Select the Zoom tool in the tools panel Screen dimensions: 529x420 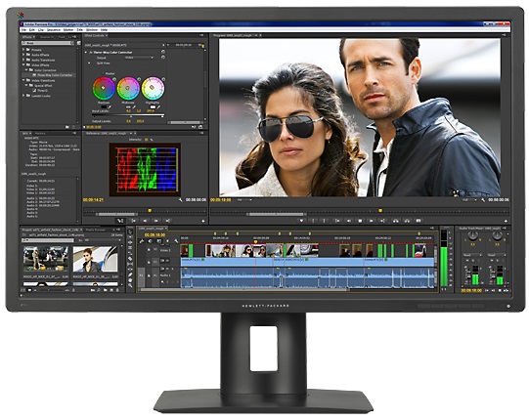[130, 285]
